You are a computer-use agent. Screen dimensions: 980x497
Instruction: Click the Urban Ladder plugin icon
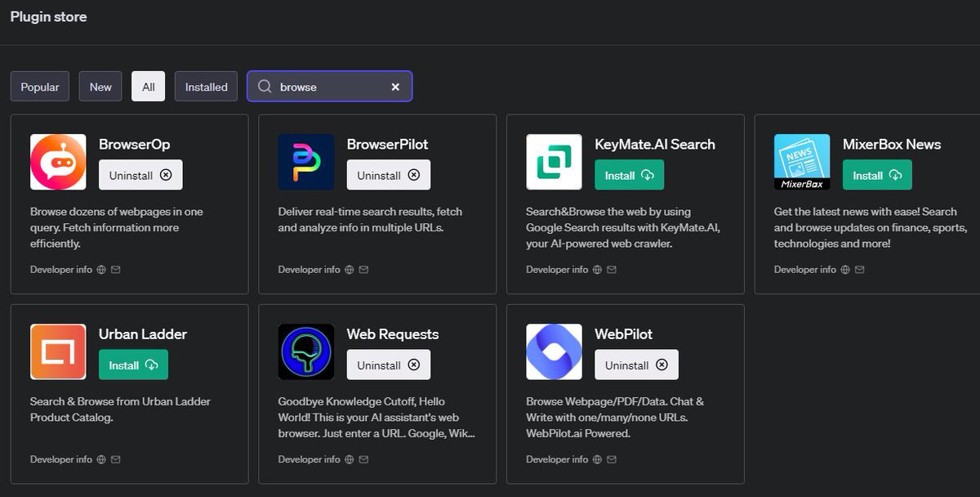click(x=57, y=351)
